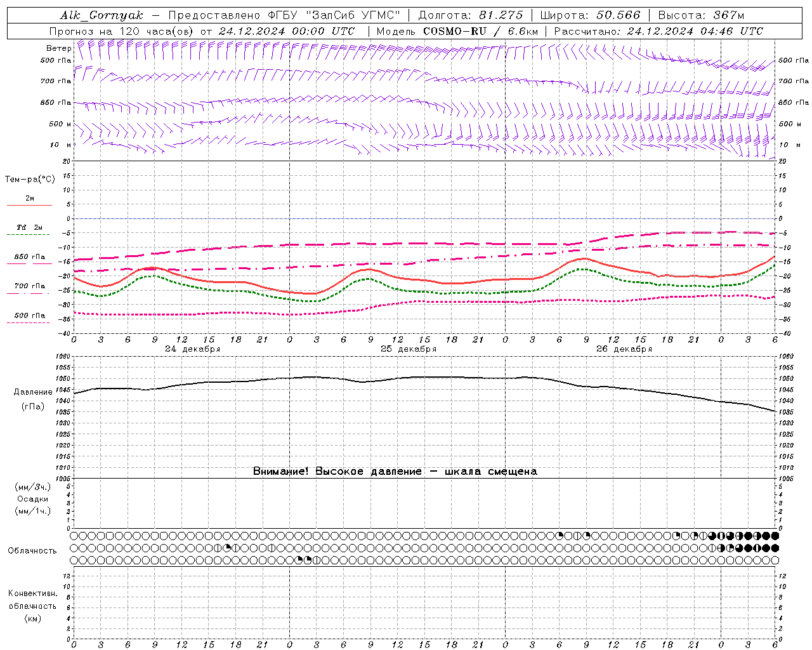The height and width of the screenshot is (650, 812).
Task: Click the 'Внимание! Высокое давление' warning notice
Action: tap(337, 472)
